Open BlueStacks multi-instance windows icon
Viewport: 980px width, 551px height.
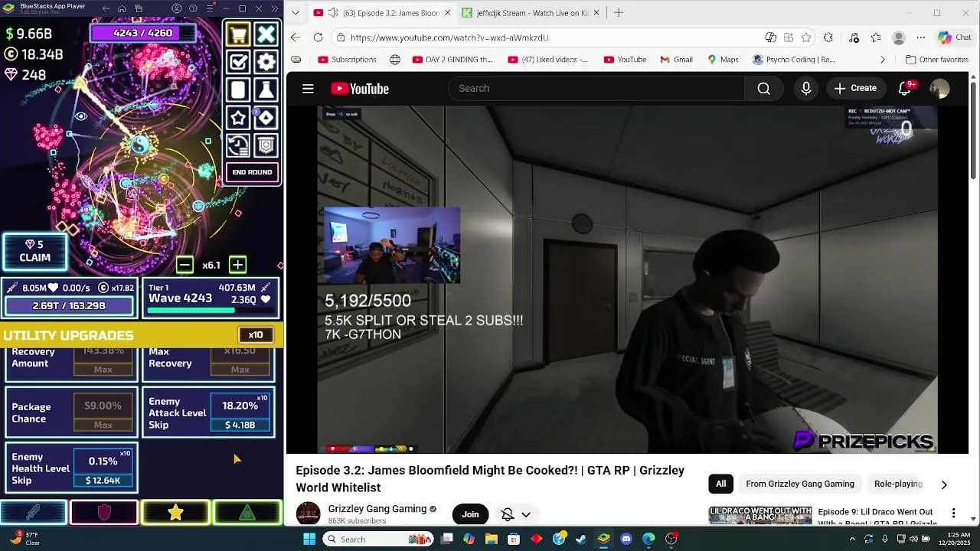coord(138,9)
